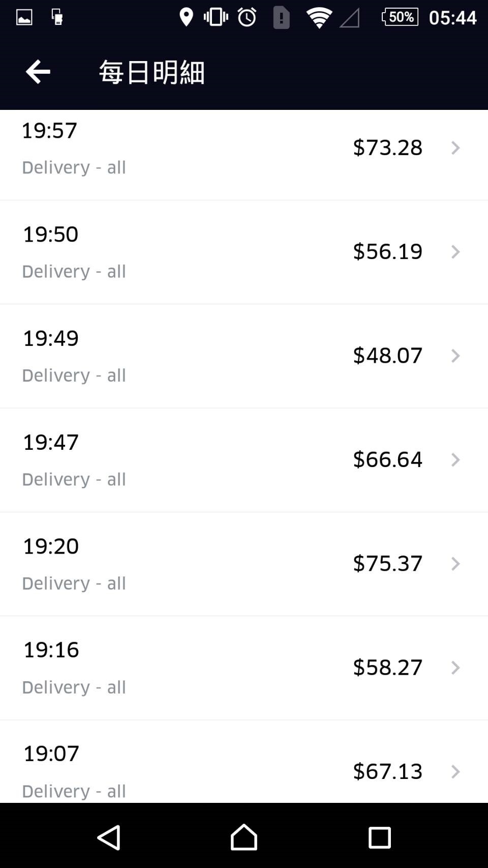Expand chevron for $73.28 delivery
The width and height of the screenshot is (488, 868).
[x=455, y=148]
